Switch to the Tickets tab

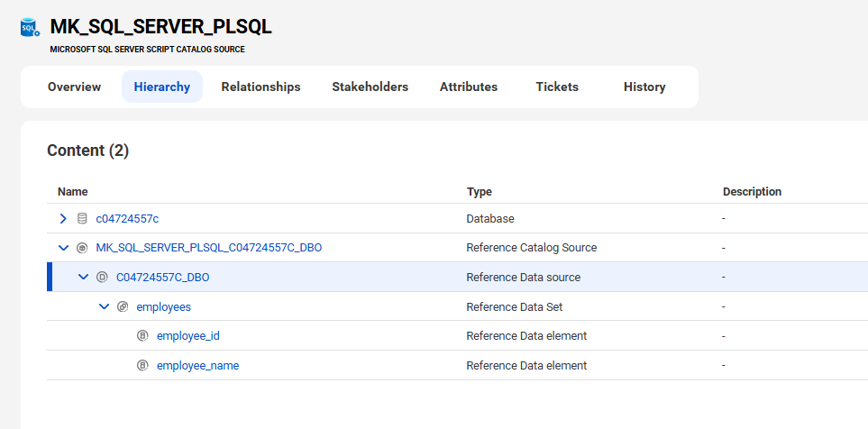pos(557,87)
